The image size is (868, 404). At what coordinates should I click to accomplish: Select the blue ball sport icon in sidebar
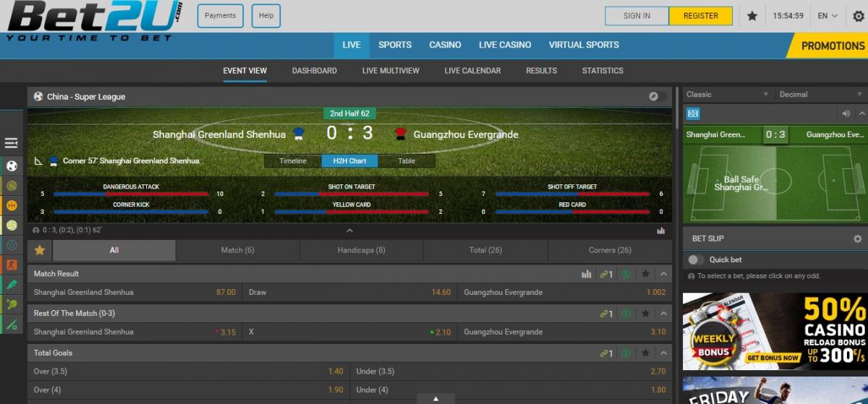coord(12,245)
